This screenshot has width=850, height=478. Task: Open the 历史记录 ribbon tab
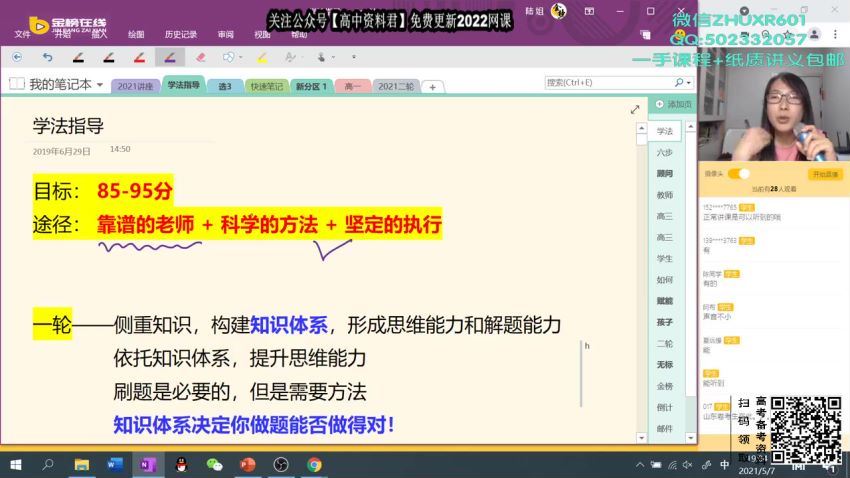tap(181, 34)
